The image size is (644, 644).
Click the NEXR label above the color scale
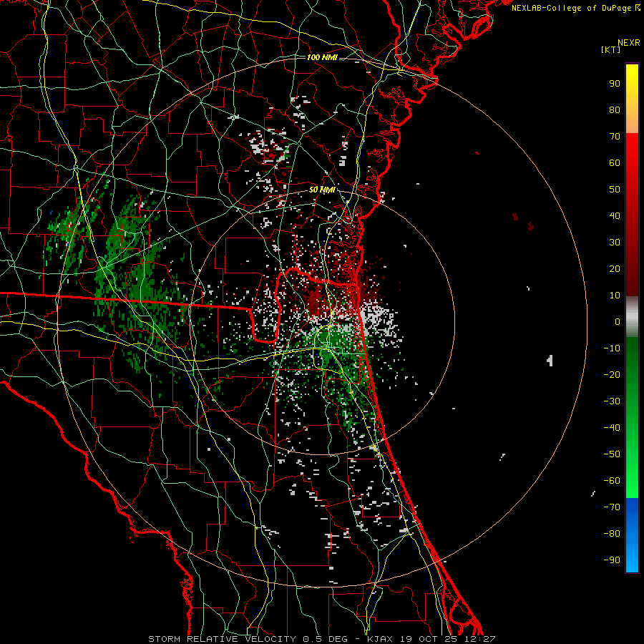pyautogui.click(x=628, y=43)
